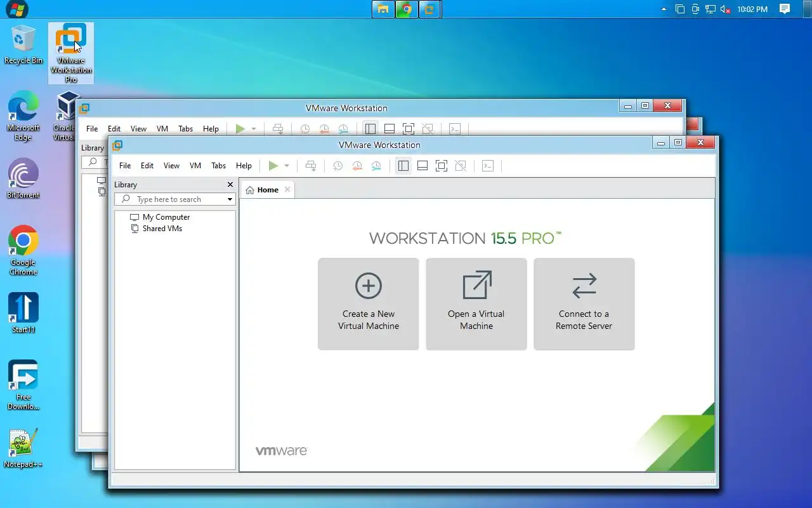Screen dimensions: 812x508
Task: Close the Home tab with its X
Action: (x=287, y=189)
